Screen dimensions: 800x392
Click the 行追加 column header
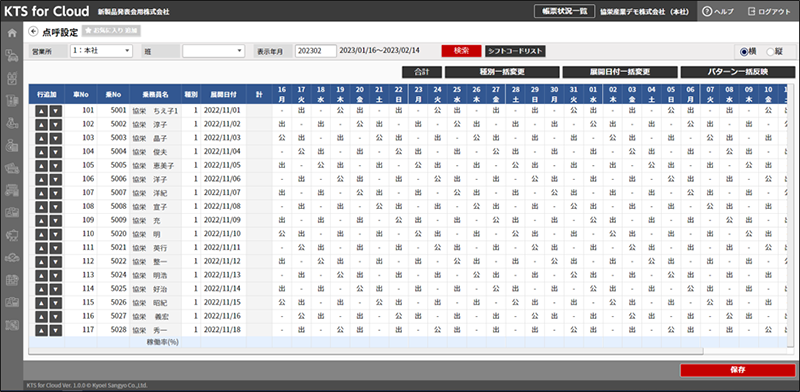pos(46,94)
